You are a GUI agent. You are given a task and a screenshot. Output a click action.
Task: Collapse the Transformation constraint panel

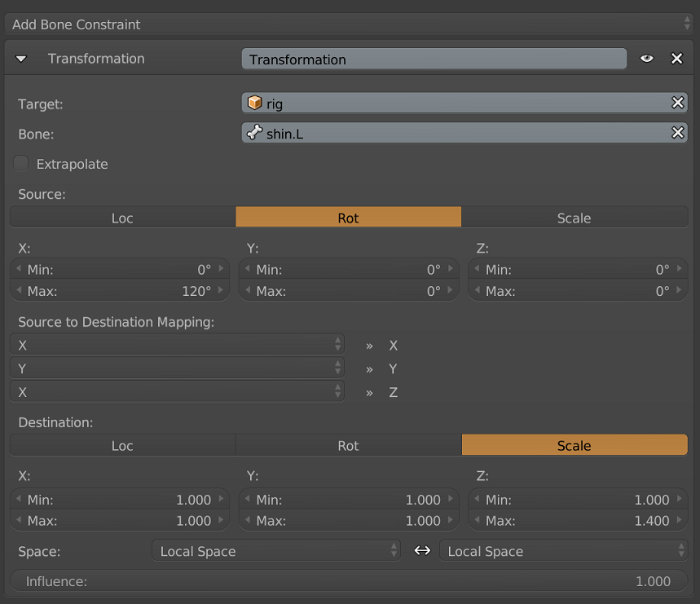tap(21, 59)
